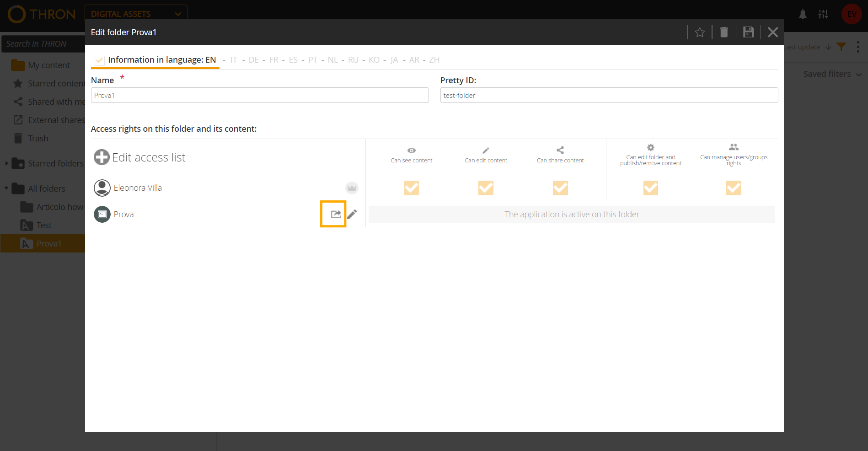Toggle Last update sort direction arrow
This screenshot has width=868, height=451.
[x=828, y=47]
